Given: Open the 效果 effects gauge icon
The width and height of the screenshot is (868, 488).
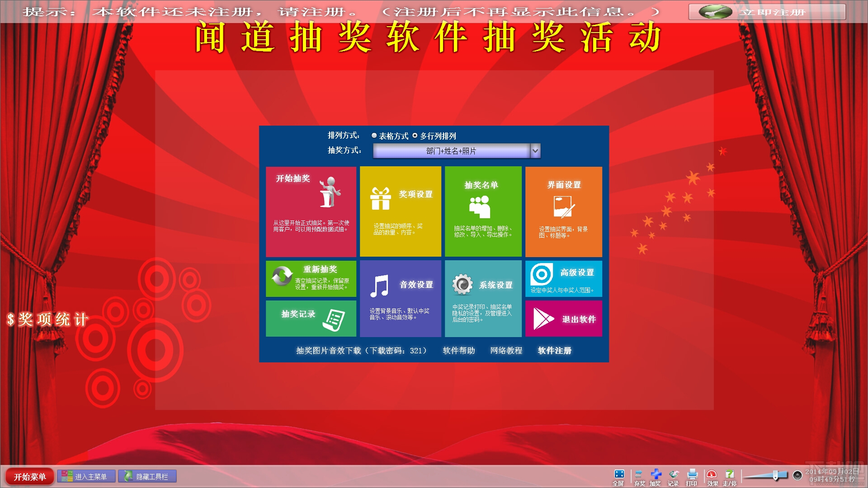Looking at the screenshot, I should pos(712,475).
